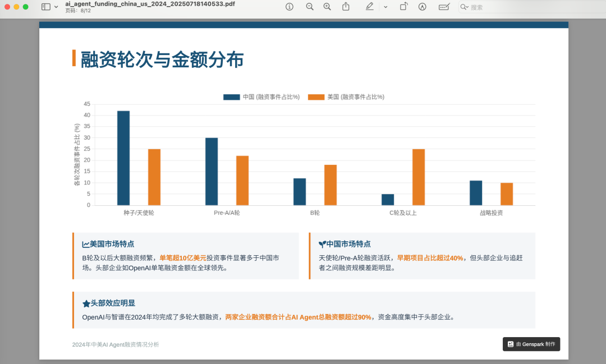
Task: Expand highlight color options dropdown
Action: (x=385, y=7)
